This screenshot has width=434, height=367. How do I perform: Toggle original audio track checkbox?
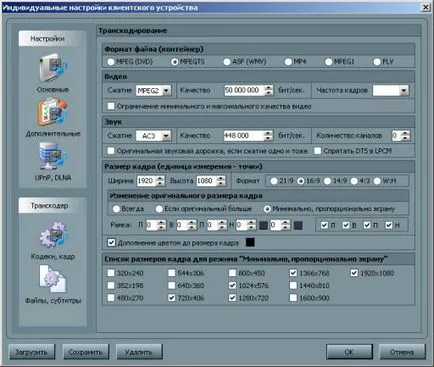tap(111, 151)
